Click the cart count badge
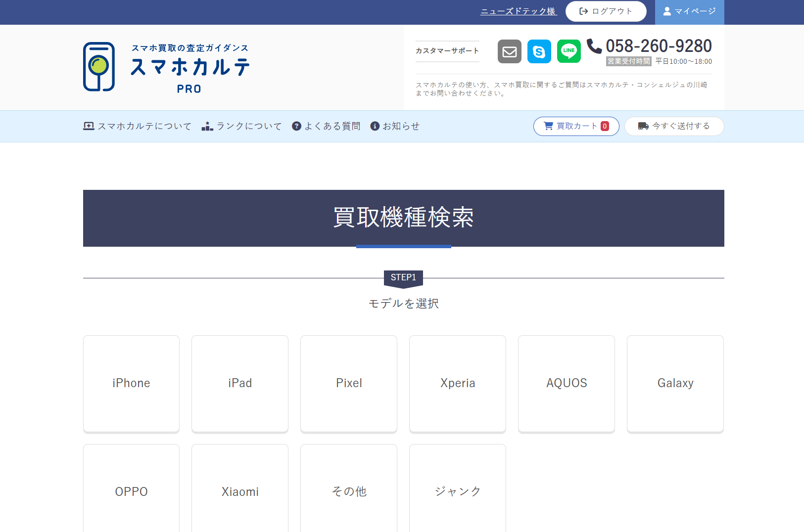 tap(605, 126)
